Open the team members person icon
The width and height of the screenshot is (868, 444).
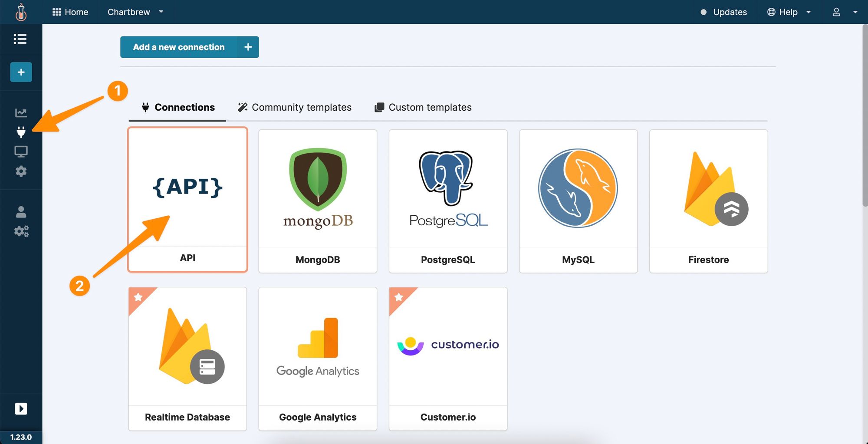[x=21, y=212]
